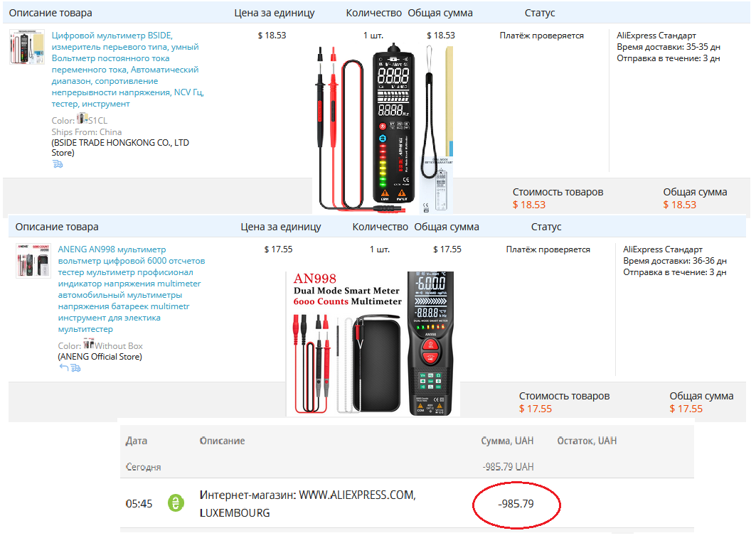Click Время доставки: 36-36 дн text
The height and width of the screenshot is (543, 756).
click(x=674, y=261)
